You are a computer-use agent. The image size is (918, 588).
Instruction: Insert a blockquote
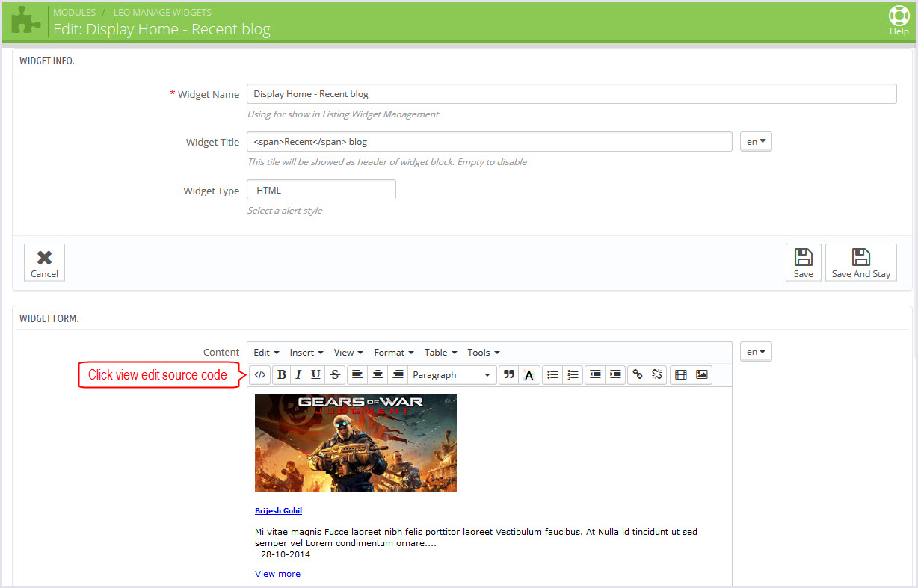click(509, 374)
